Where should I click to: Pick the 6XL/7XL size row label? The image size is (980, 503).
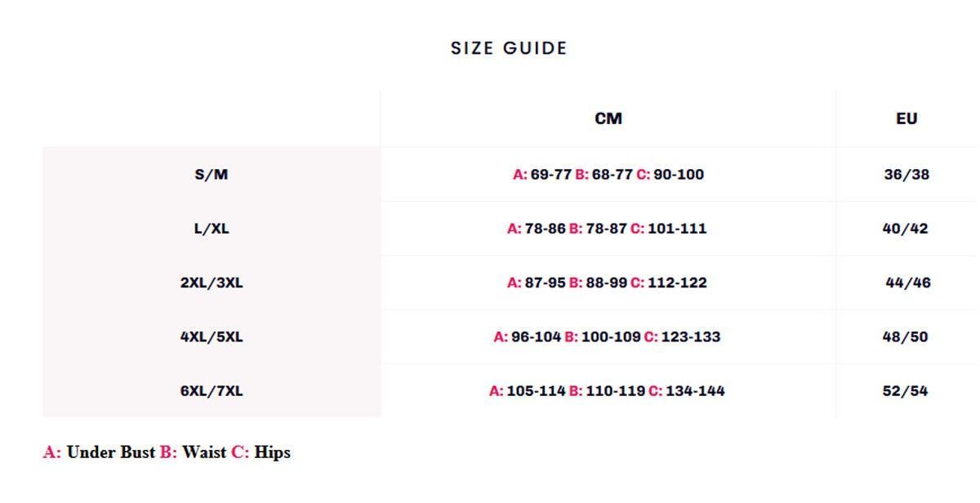click(212, 390)
